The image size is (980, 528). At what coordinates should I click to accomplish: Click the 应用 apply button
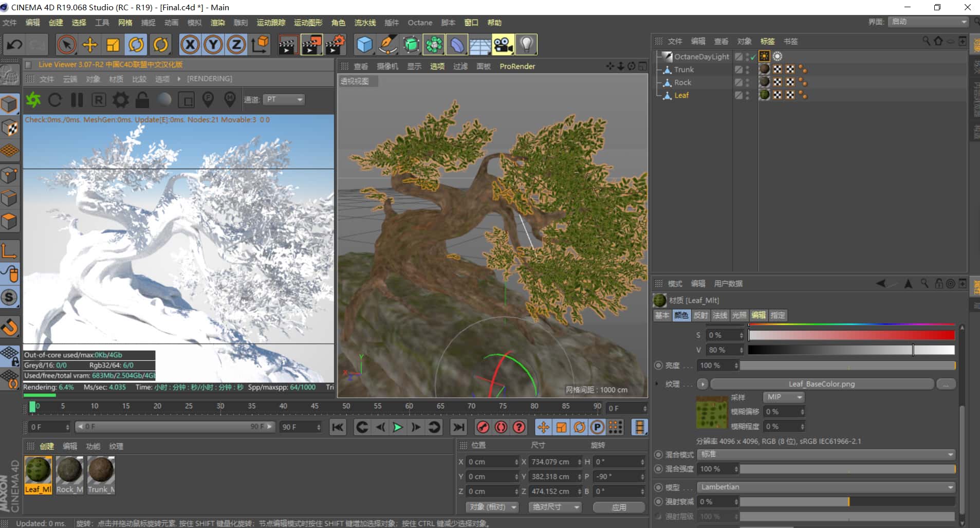[x=619, y=507]
